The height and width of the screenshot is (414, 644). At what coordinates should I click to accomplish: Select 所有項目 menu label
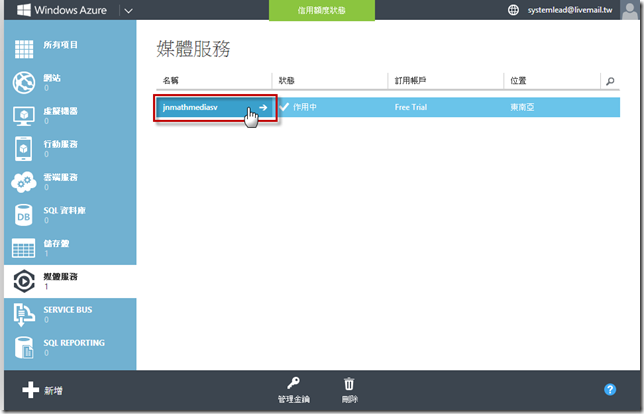click(61, 45)
